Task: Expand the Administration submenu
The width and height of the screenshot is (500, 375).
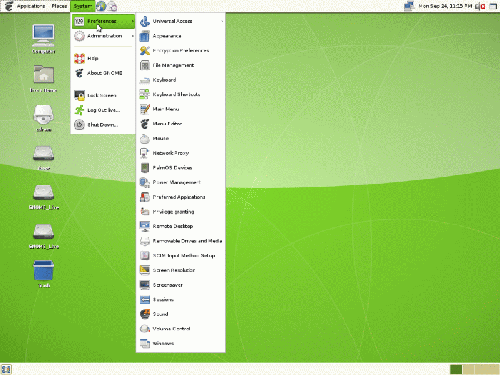Action: pyautogui.click(x=104, y=36)
